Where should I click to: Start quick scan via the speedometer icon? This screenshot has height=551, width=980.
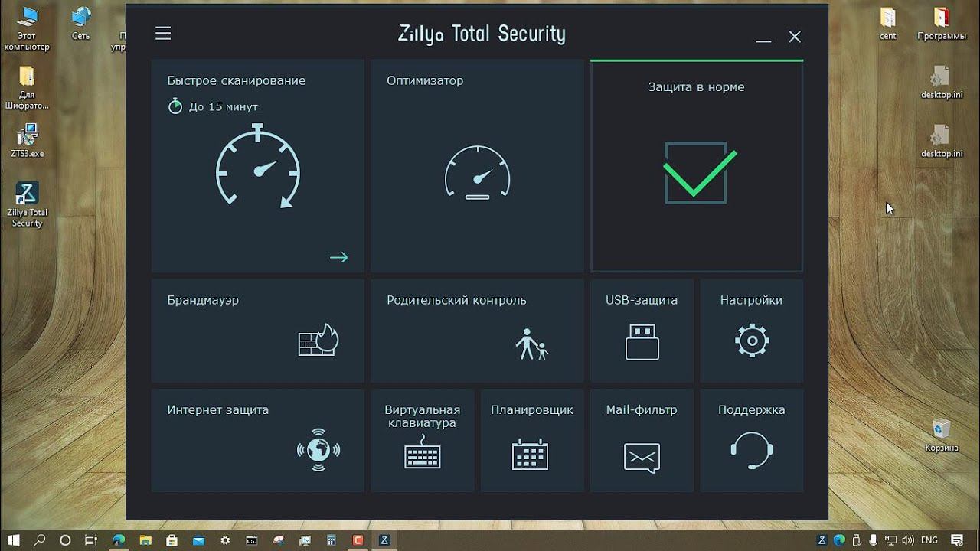pyautogui.click(x=258, y=166)
